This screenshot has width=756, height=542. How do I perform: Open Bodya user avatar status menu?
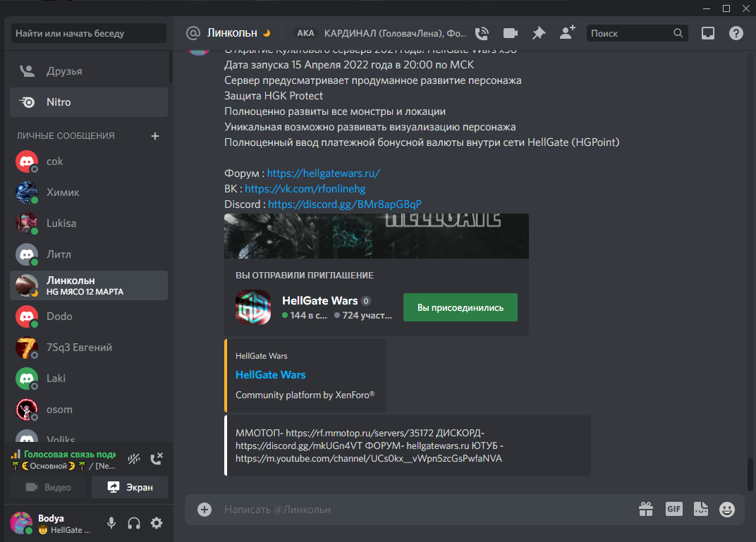point(21,523)
